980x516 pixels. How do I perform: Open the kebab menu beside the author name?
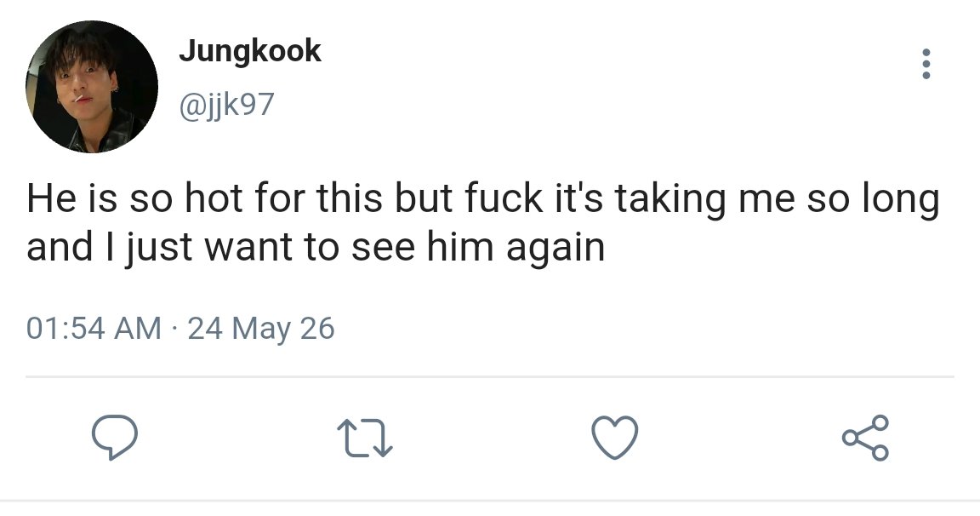926,64
